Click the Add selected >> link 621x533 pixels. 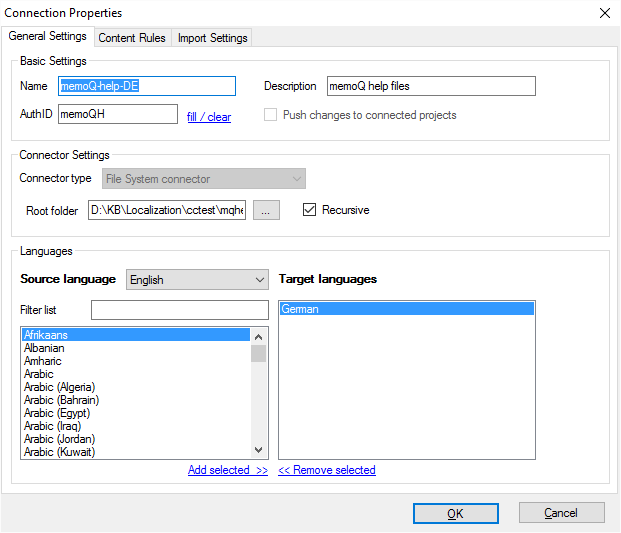pos(228,470)
